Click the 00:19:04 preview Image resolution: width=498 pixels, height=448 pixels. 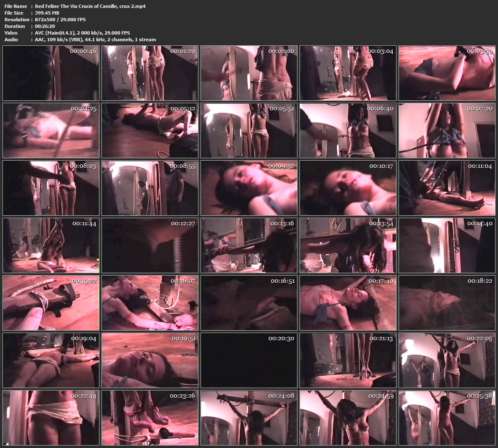(51, 361)
